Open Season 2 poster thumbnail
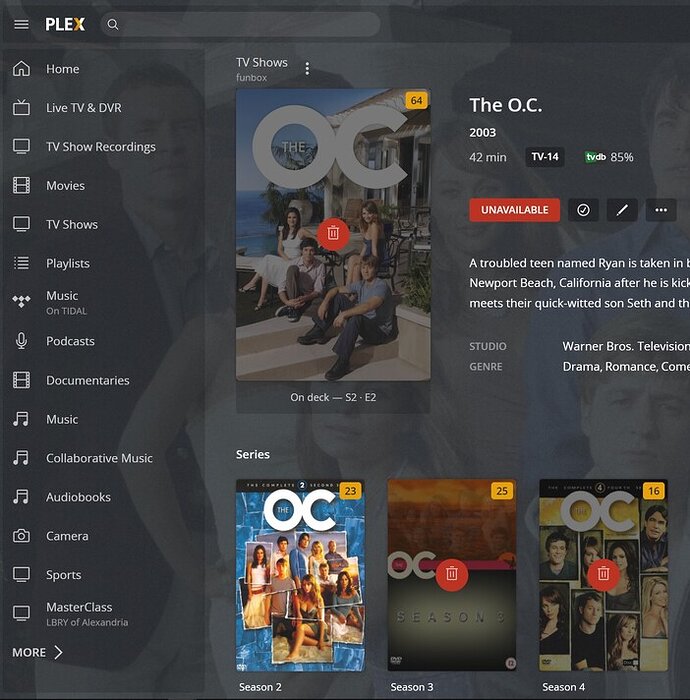This screenshot has height=700, width=690. click(300, 575)
